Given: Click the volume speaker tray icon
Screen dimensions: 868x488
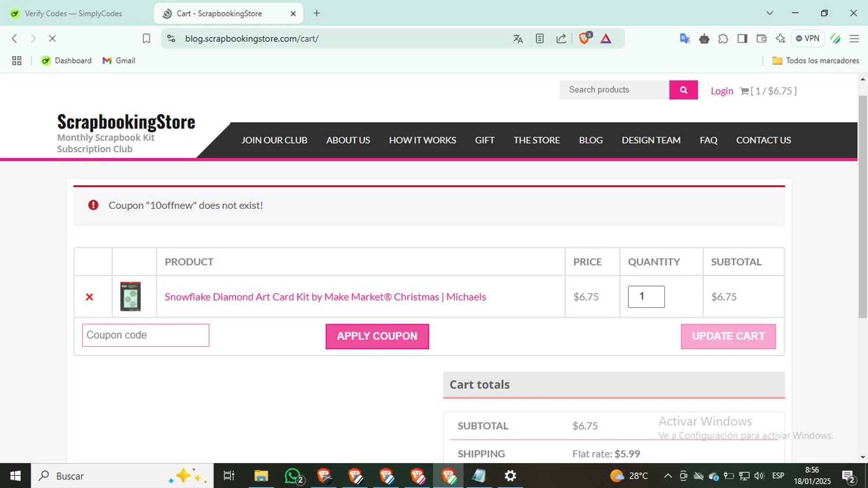Looking at the screenshot, I should (759, 476).
